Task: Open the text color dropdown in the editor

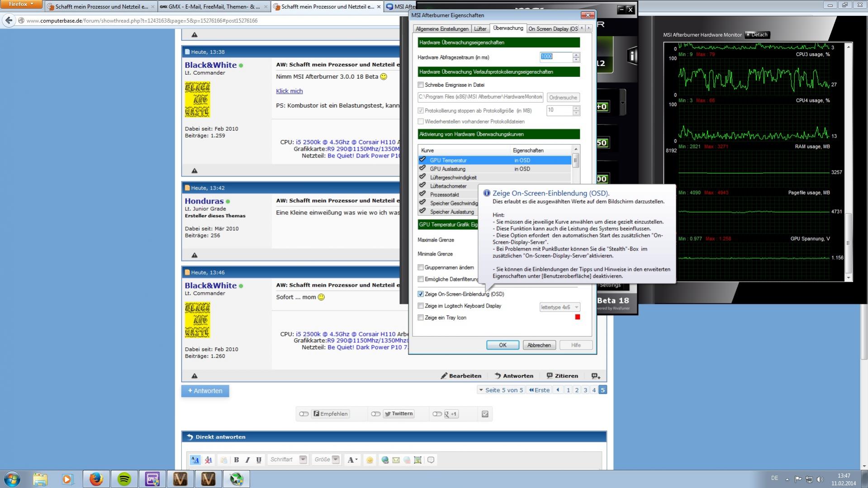Action: (352, 460)
